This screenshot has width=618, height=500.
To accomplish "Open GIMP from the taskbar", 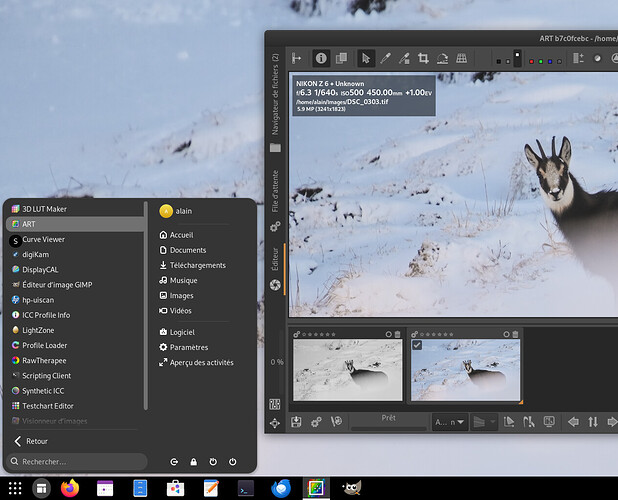I will tap(352, 488).
